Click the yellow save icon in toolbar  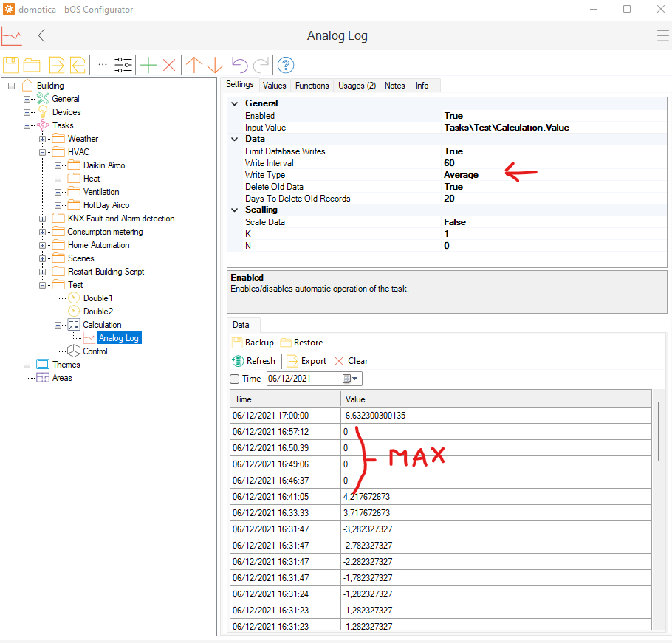coord(11,65)
